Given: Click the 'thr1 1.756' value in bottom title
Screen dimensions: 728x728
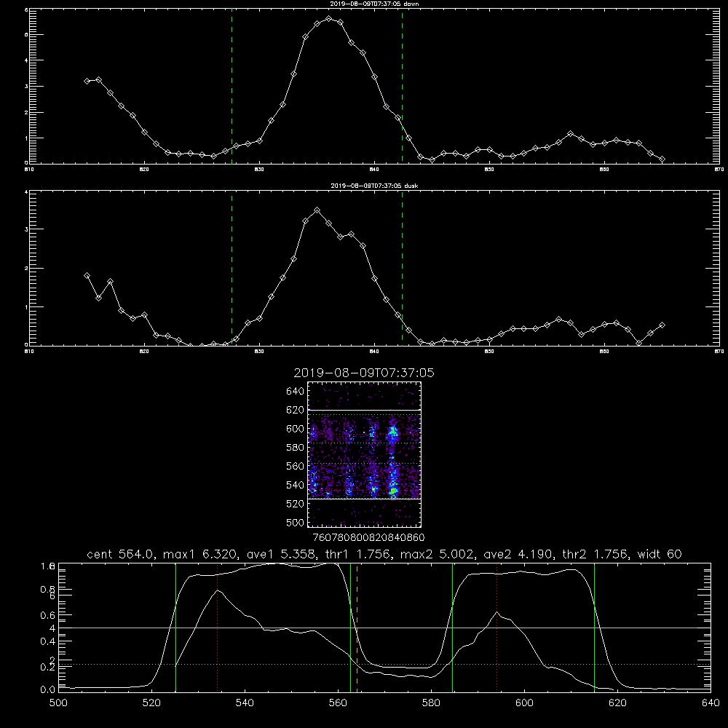Looking at the screenshot, I should click(x=361, y=554).
